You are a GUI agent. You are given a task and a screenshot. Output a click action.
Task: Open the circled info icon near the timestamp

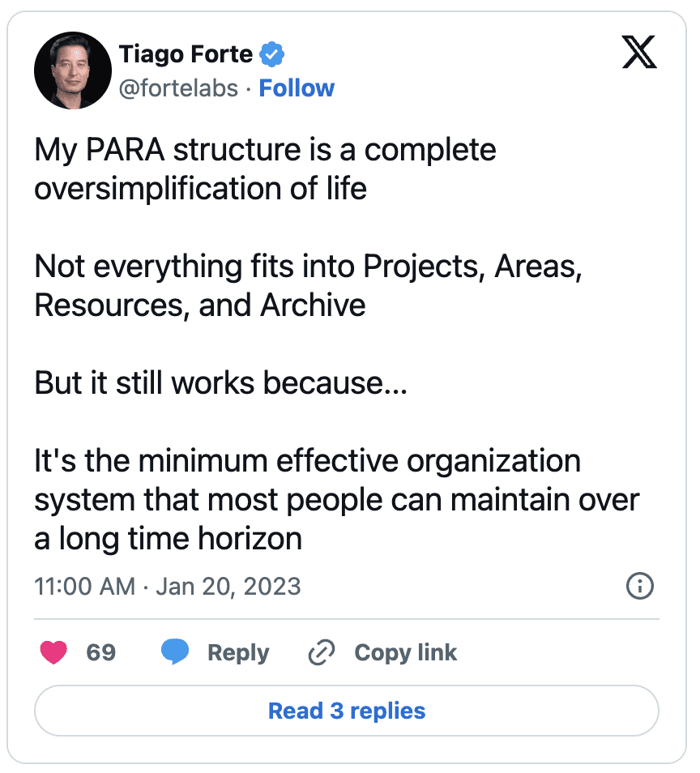click(x=640, y=586)
